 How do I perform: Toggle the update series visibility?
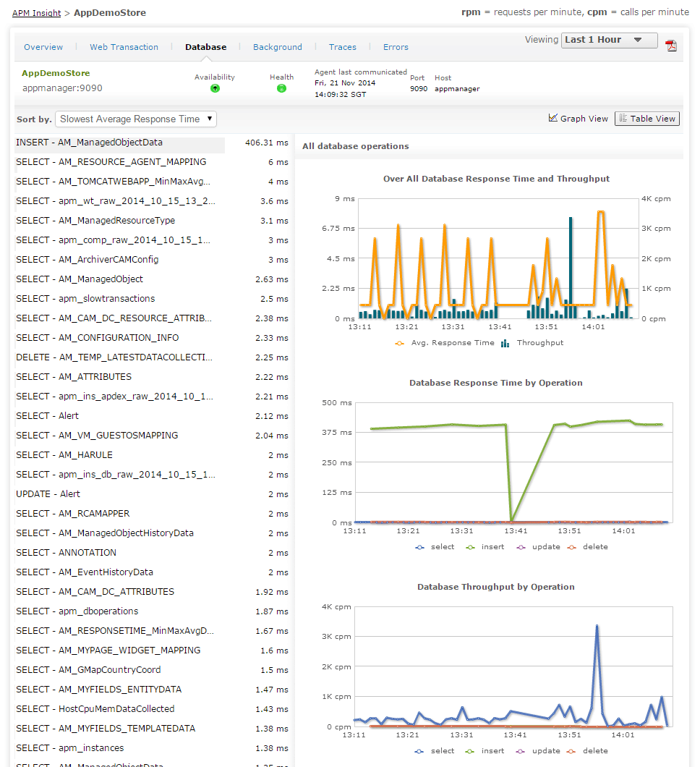click(x=522, y=546)
